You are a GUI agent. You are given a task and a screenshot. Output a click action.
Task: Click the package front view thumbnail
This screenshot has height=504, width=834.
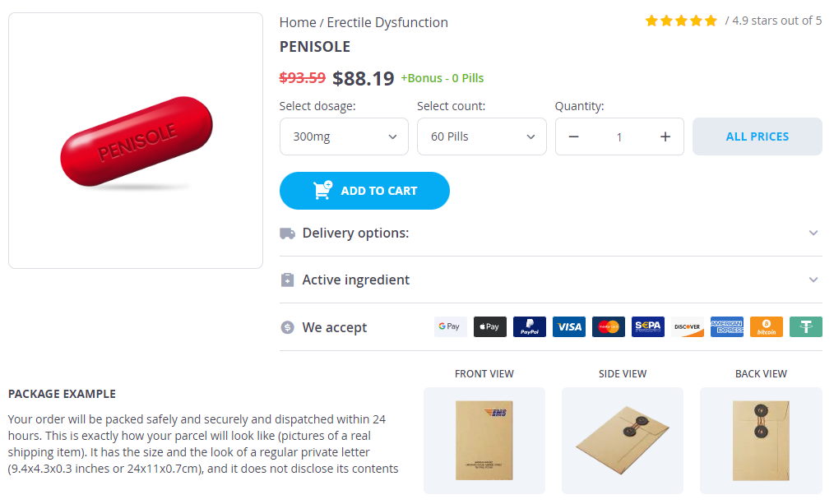pos(484,440)
